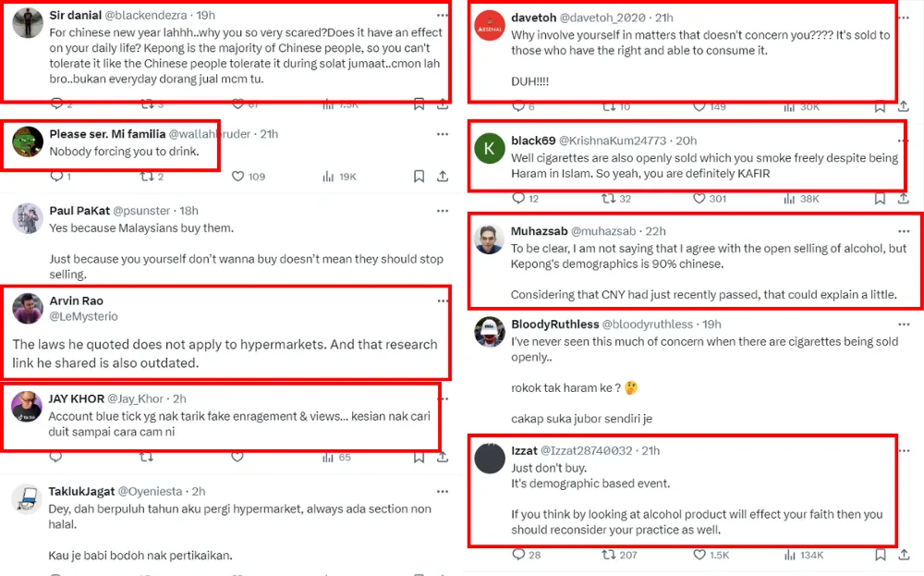Click share icon on black69's tweet
The height and width of the screenshot is (576, 924).
903,199
